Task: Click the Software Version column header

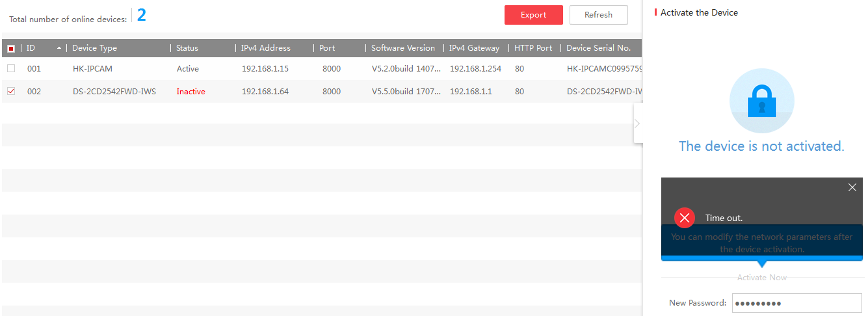Action: 402,48
